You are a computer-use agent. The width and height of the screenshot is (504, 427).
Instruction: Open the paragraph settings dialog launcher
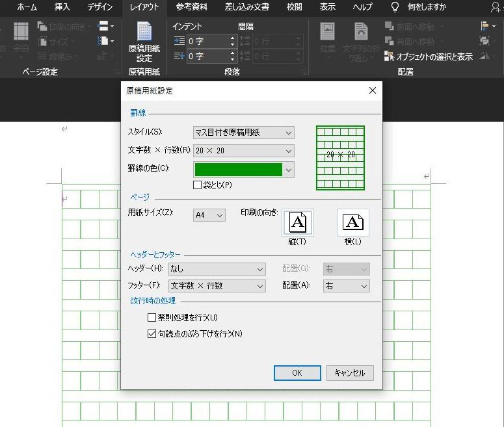click(x=304, y=72)
